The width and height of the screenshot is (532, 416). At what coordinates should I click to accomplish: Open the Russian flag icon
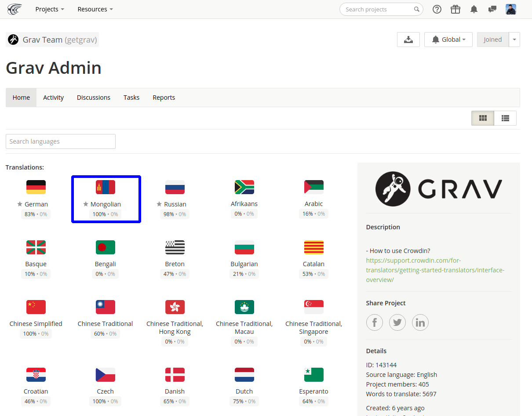[x=175, y=187]
